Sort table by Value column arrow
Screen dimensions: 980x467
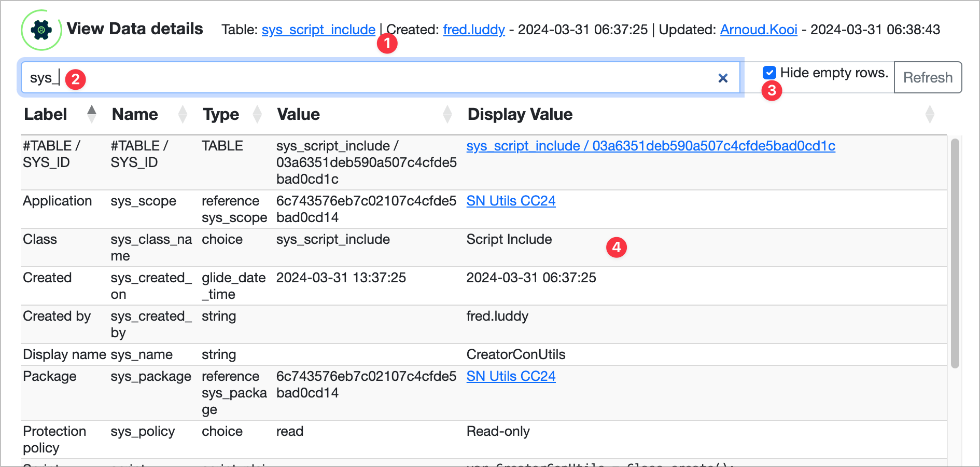[447, 114]
